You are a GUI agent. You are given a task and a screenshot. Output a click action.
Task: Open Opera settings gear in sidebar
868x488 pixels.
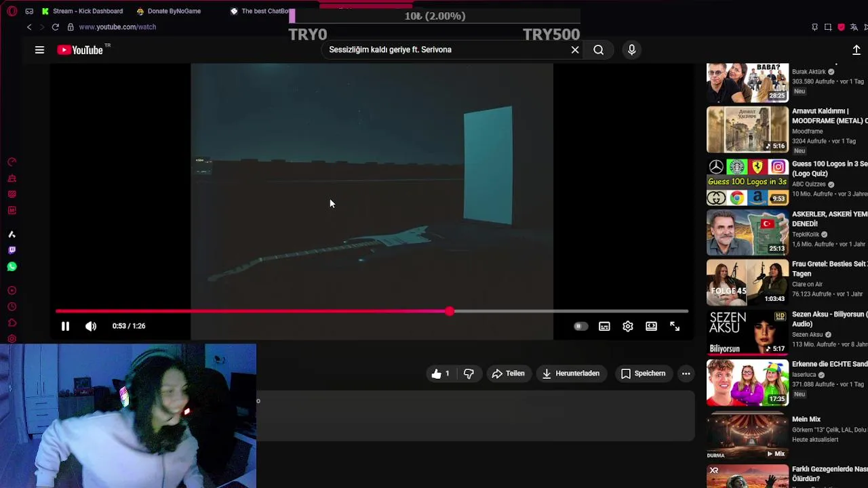point(12,339)
